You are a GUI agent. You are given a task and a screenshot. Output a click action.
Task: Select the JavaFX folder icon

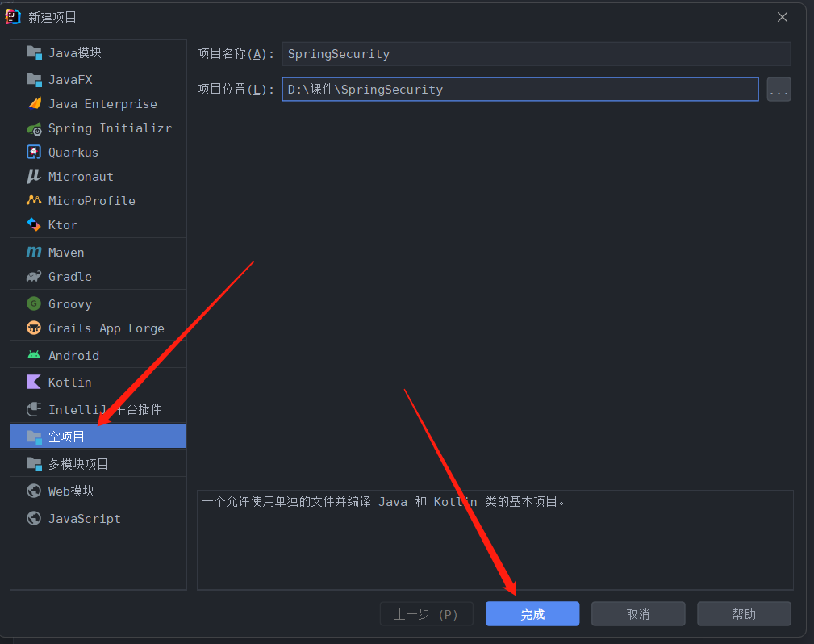[34, 79]
